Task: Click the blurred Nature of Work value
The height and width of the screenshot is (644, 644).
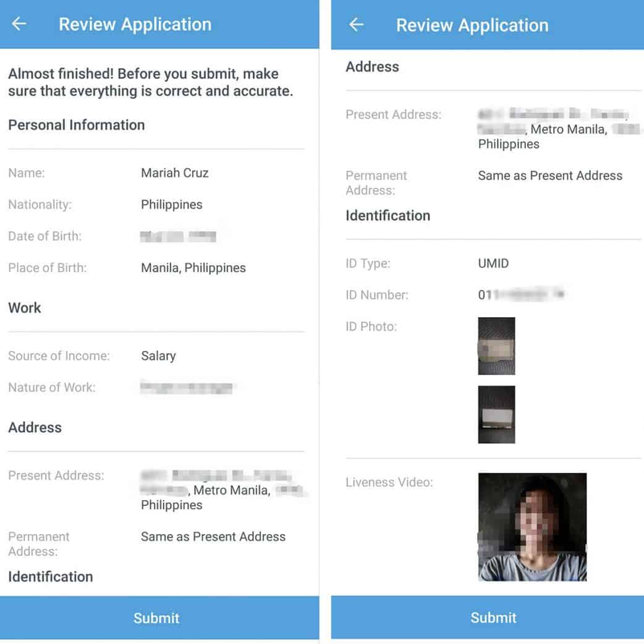Action: point(187,388)
